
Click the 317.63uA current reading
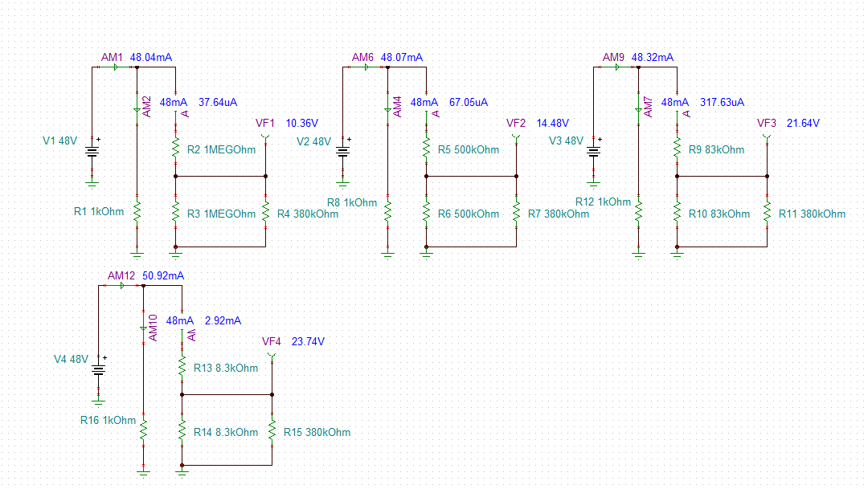[x=723, y=102]
